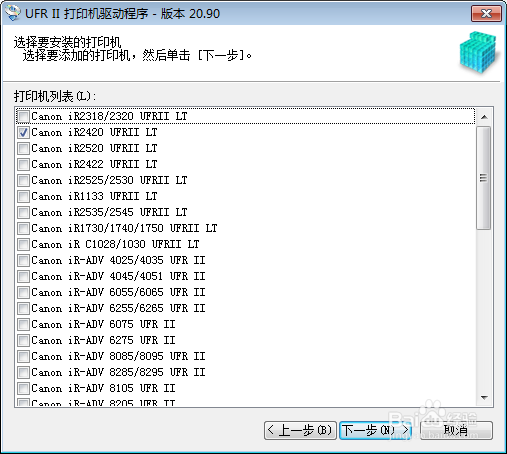The image size is (507, 454).
Task: Go back with the 上一步(B) button
Action: coord(300,430)
